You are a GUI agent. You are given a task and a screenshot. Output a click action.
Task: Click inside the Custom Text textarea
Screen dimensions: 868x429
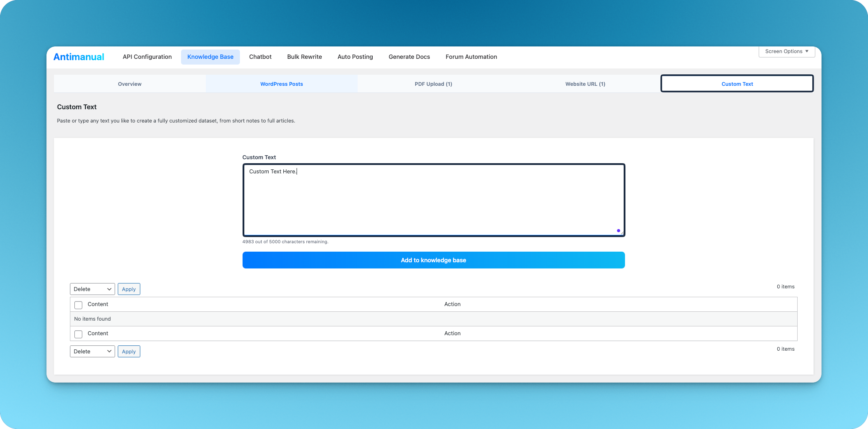click(433, 200)
